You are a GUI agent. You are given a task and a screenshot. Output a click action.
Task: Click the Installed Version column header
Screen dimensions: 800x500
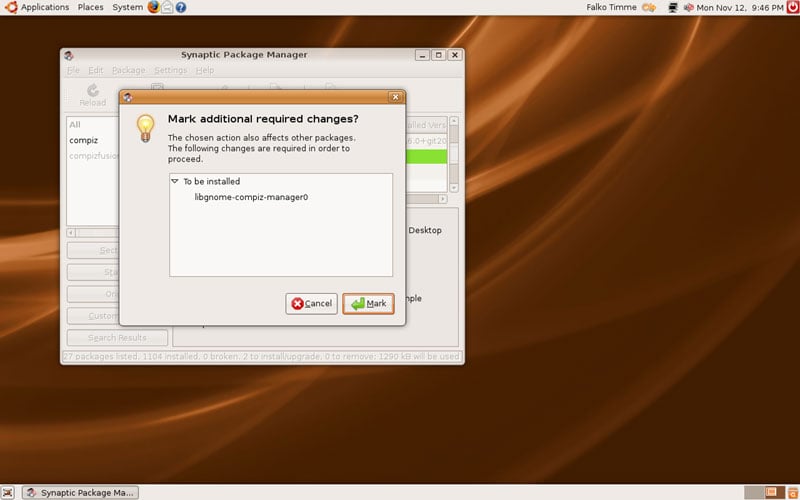tap(427, 125)
